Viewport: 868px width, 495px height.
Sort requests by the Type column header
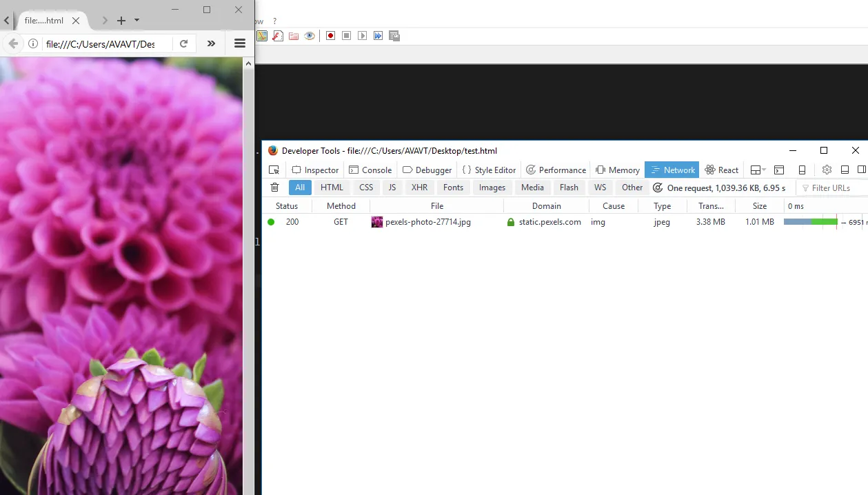663,205
